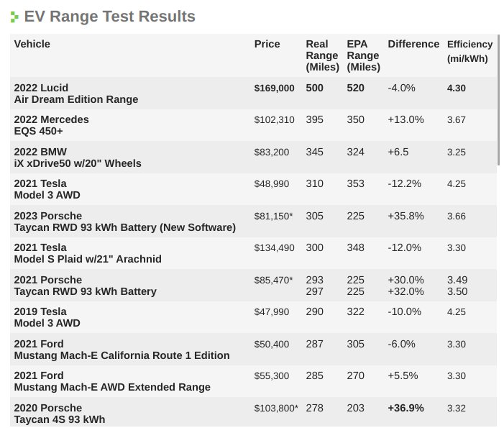
Task: Select Mustang Mach-E AWD Extended Range entry
Action: (x=112, y=387)
